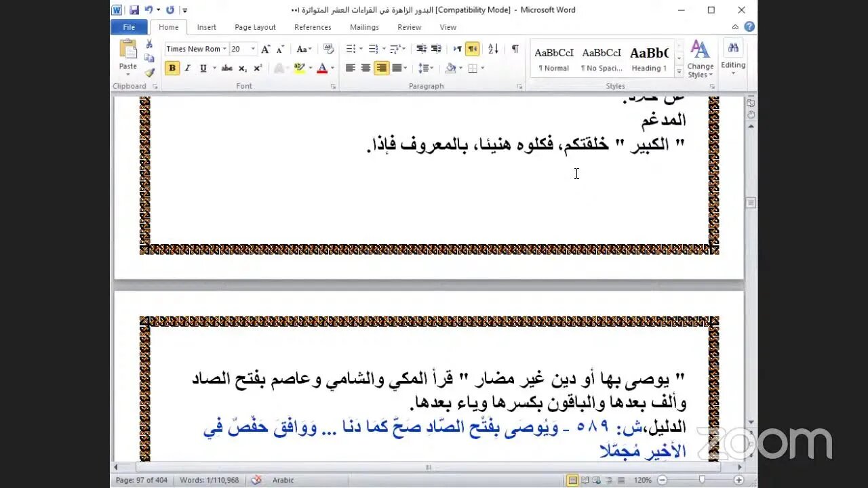Open line spacing dropdown
This screenshot has height=488, width=868.
click(426, 68)
